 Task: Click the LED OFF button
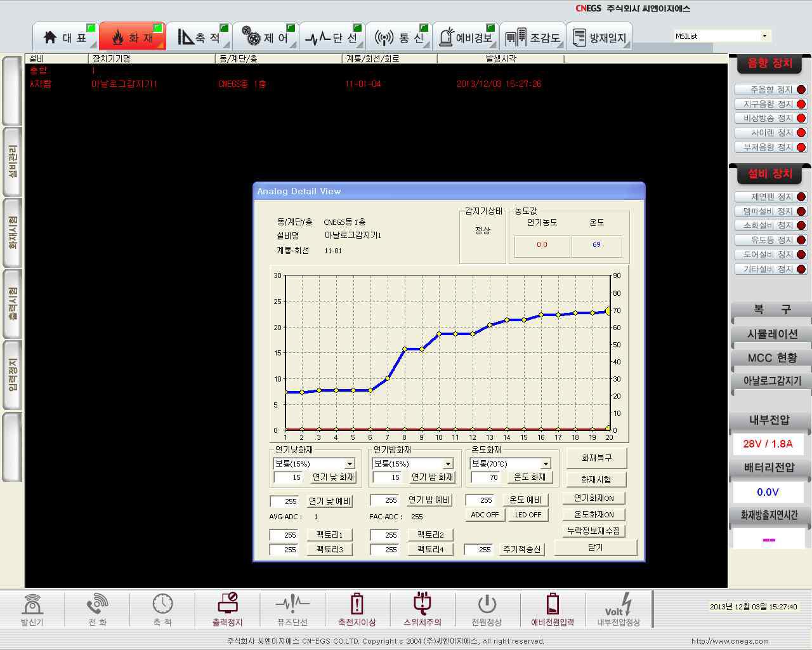tap(528, 515)
